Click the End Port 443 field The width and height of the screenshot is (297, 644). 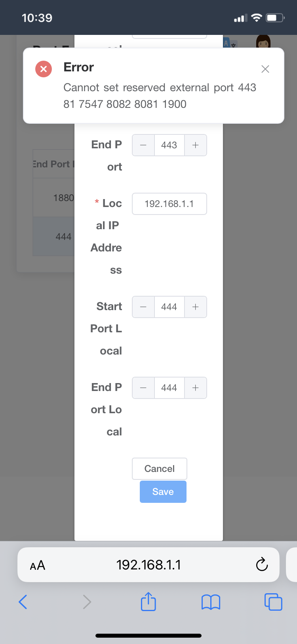169,145
